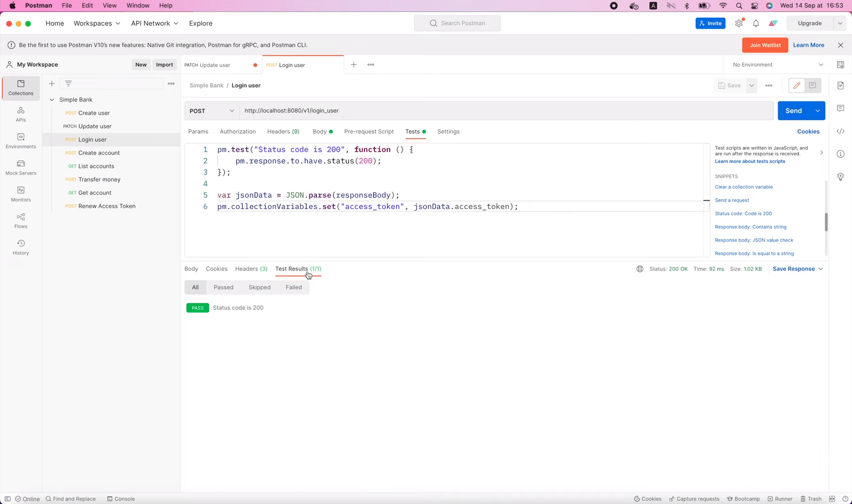852x504 pixels.
Task: Open settings gear icon in header
Action: [738, 23]
